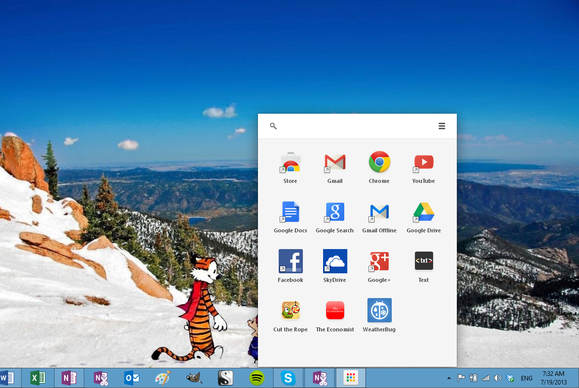Open the OneNote clipping tool next to Skype
The height and width of the screenshot is (388, 579).
[320, 378]
